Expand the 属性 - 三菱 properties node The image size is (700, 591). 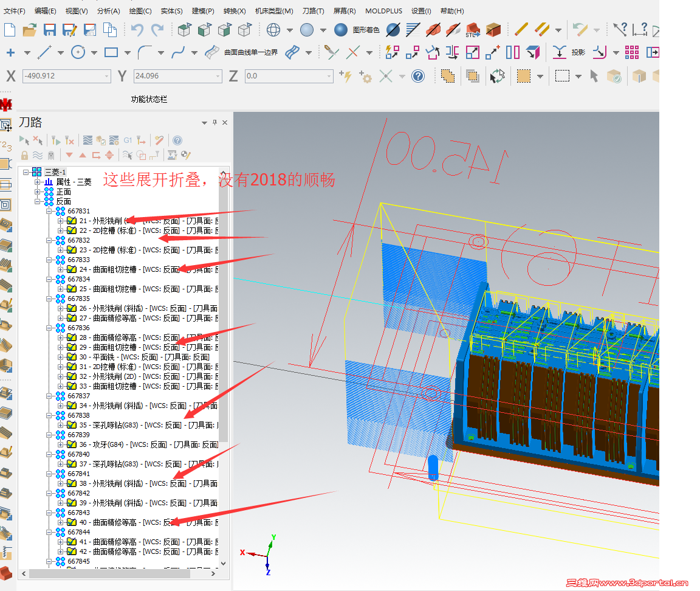coord(38,182)
